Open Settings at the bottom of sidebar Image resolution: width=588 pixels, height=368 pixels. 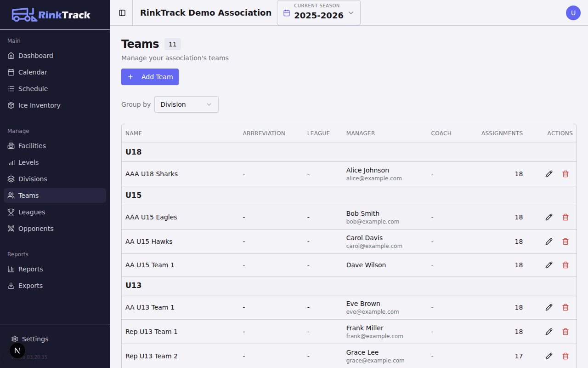click(x=34, y=339)
